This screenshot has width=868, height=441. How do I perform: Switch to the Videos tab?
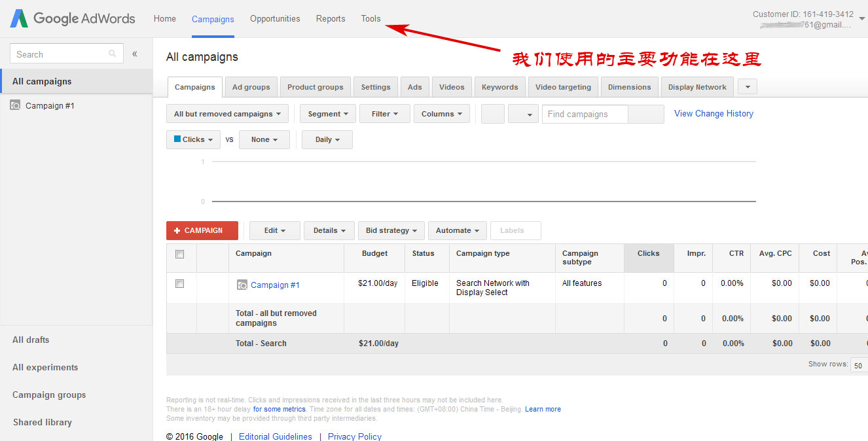coord(452,87)
